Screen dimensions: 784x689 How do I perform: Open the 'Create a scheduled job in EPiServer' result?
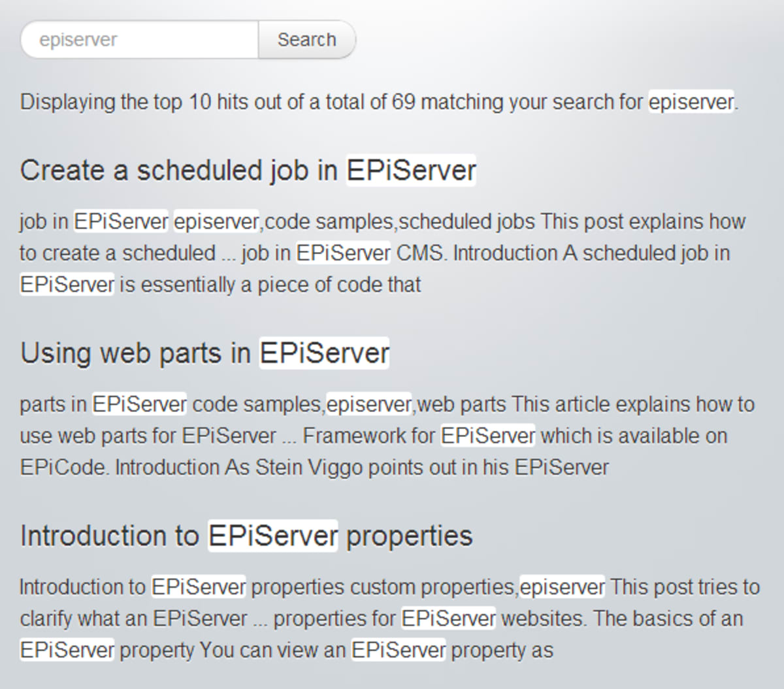[248, 170]
